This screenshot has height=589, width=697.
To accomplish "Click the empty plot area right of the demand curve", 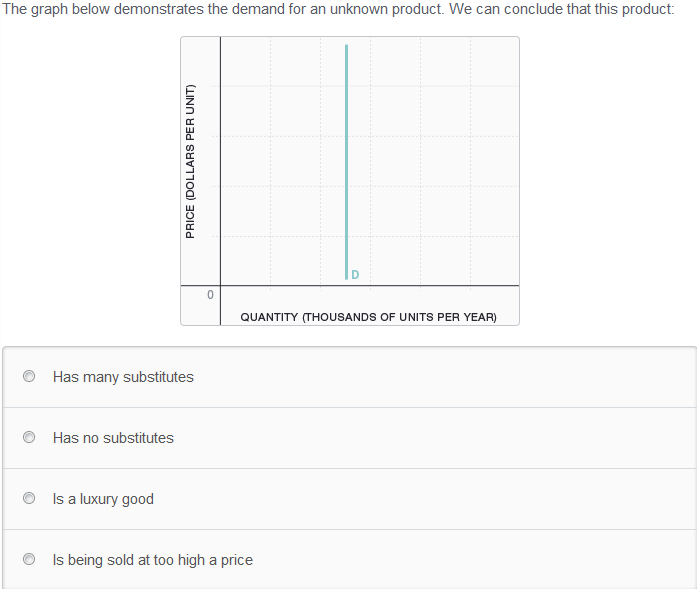I will [430, 160].
